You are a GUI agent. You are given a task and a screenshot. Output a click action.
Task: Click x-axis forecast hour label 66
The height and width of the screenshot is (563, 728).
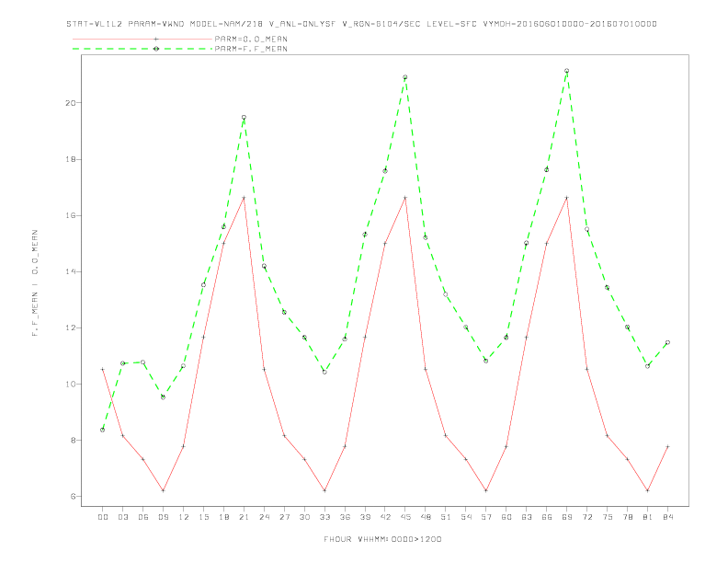coord(547,517)
